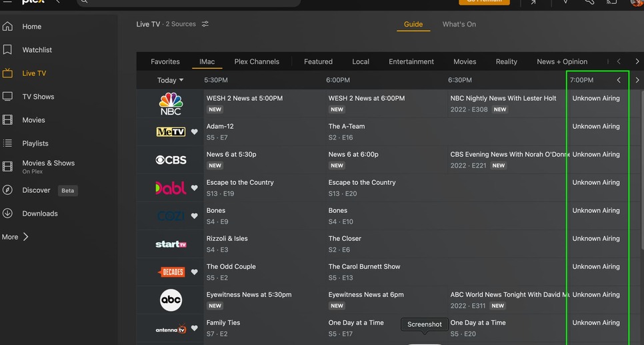Image resolution: width=644 pixels, height=345 pixels.
Task: Select the MeTV channel logo
Action: 171,131
